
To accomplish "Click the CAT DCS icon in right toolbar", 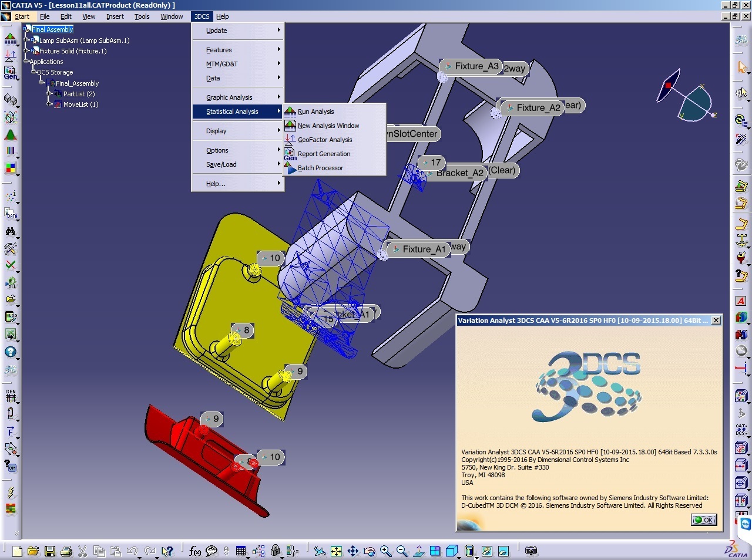I will pyautogui.click(x=741, y=430).
